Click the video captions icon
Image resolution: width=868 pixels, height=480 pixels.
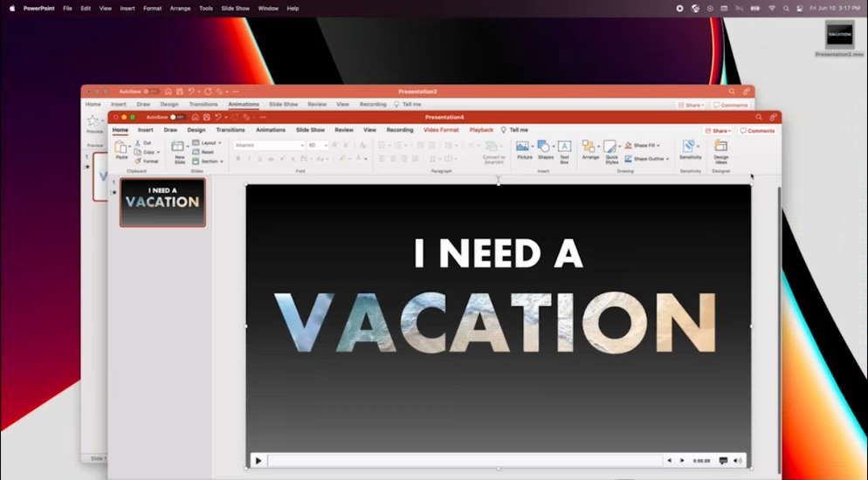[x=723, y=461]
